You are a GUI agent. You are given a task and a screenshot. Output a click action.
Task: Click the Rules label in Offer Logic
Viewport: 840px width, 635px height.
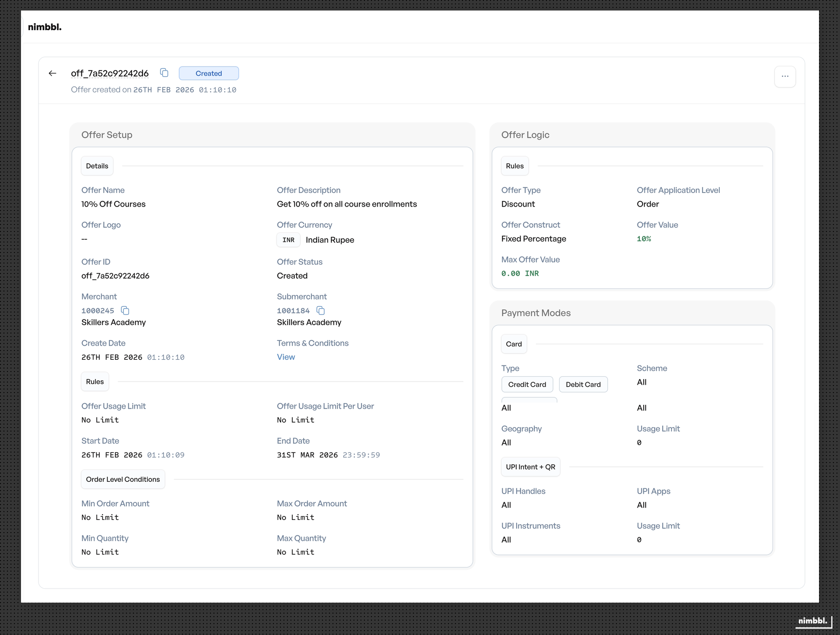coord(514,166)
